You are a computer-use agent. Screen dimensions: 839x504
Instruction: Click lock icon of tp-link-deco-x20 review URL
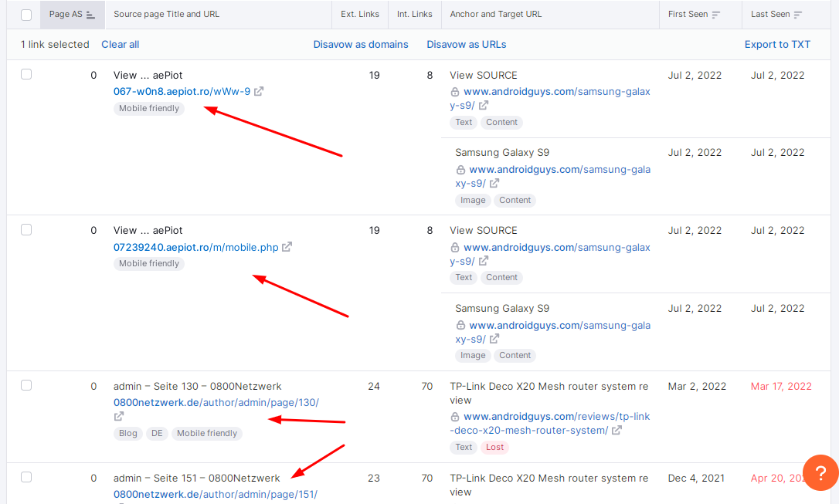coord(455,417)
